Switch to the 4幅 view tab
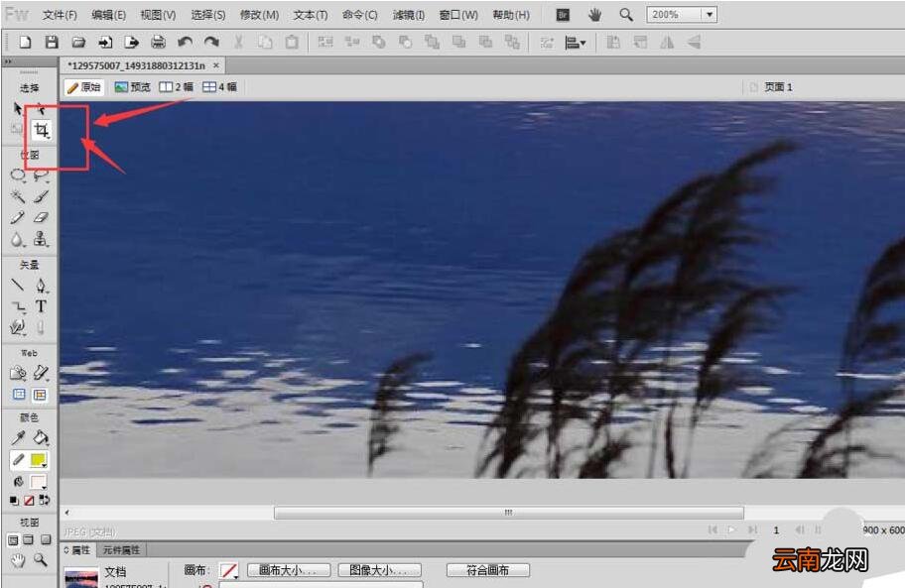905x588 pixels. point(219,87)
